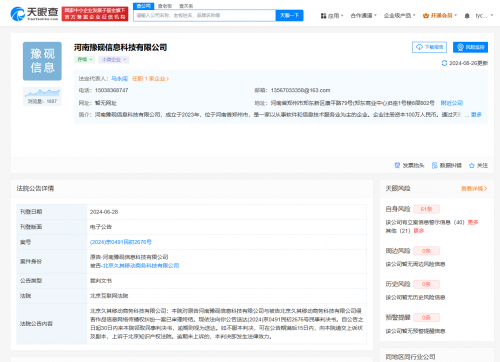Open 查看详情 link in 天眼风险 panel

[x=474, y=189]
